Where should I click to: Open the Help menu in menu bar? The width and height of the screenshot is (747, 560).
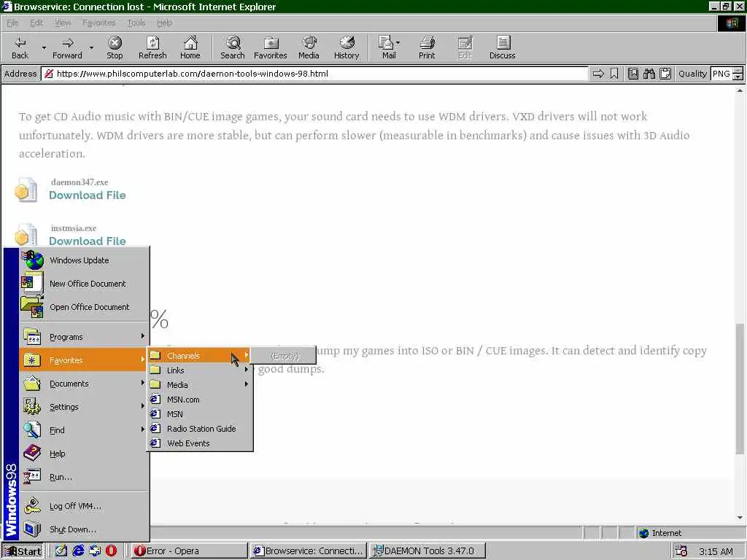point(164,23)
